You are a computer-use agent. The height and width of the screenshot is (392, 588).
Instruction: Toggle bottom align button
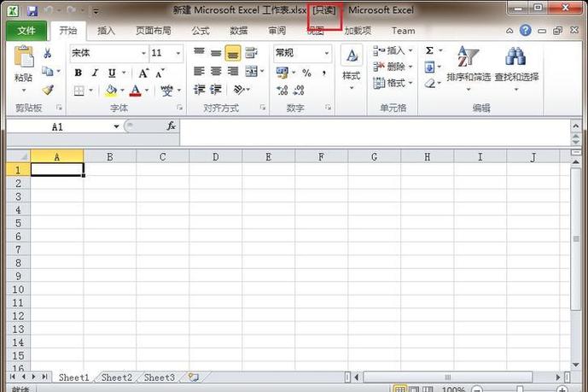[x=233, y=53]
